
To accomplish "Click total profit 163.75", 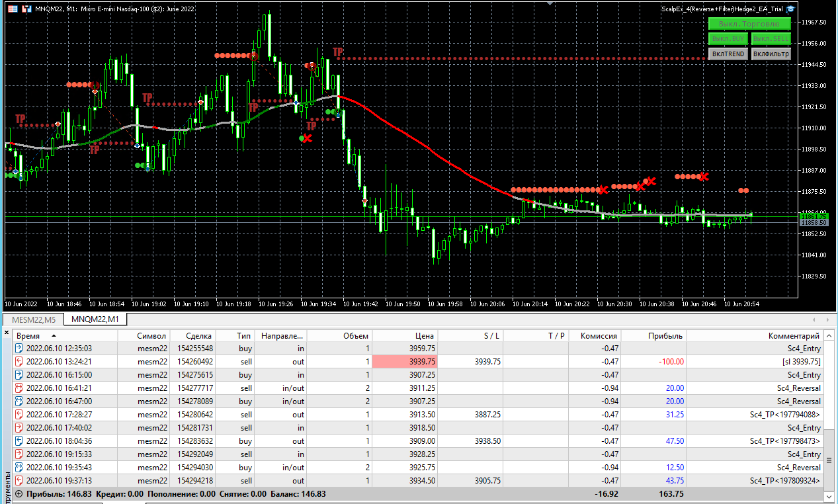I will pos(671,494).
